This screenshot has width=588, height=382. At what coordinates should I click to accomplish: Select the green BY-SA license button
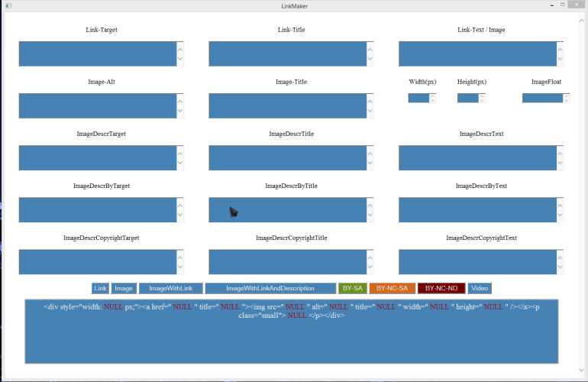353,288
